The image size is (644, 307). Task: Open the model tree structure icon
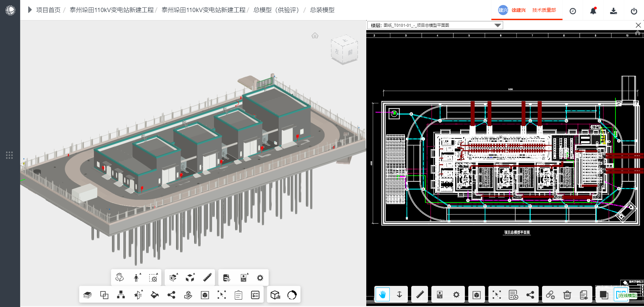pos(121,295)
